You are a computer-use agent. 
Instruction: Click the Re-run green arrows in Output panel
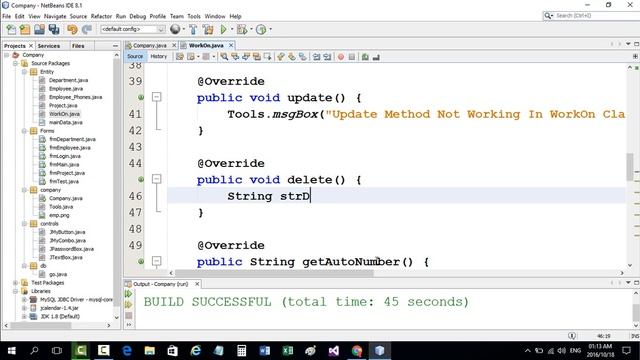[x=129, y=294]
